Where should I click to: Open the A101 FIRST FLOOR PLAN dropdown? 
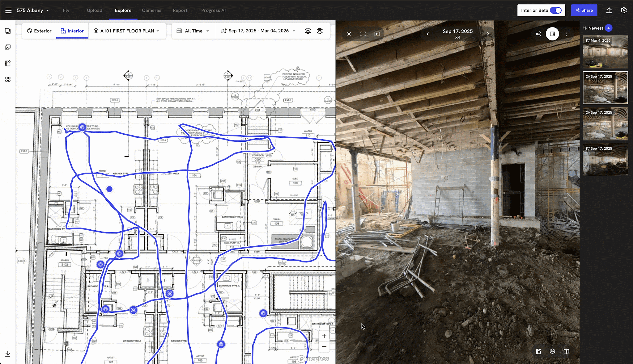click(x=127, y=31)
